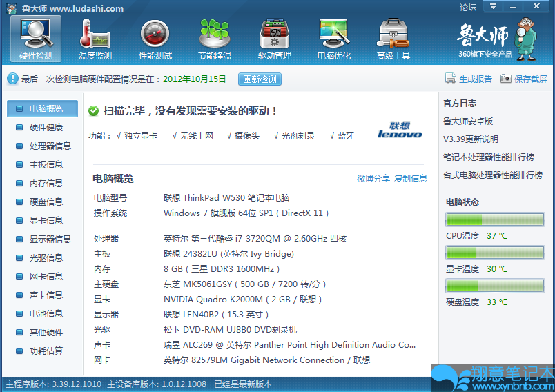Open the 高级工具 advanced tools icon

393,33
